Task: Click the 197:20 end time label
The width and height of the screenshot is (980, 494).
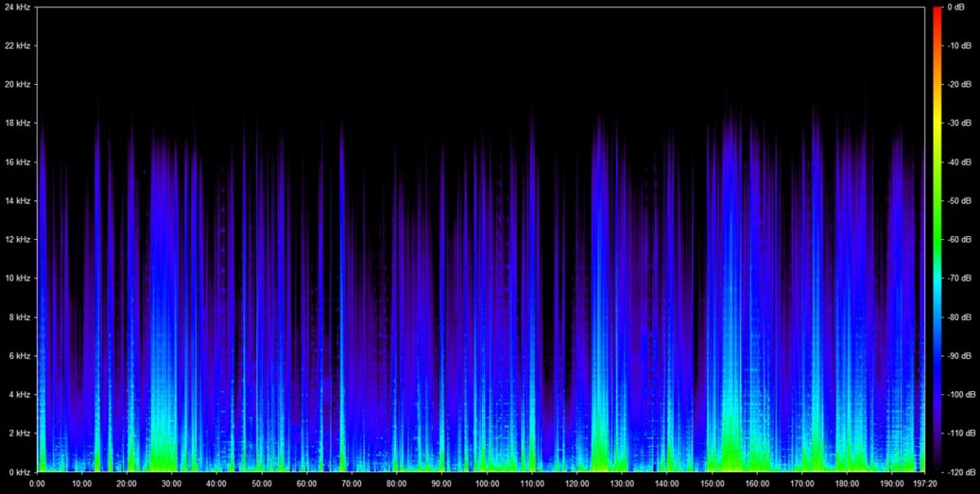Action: tap(924, 483)
